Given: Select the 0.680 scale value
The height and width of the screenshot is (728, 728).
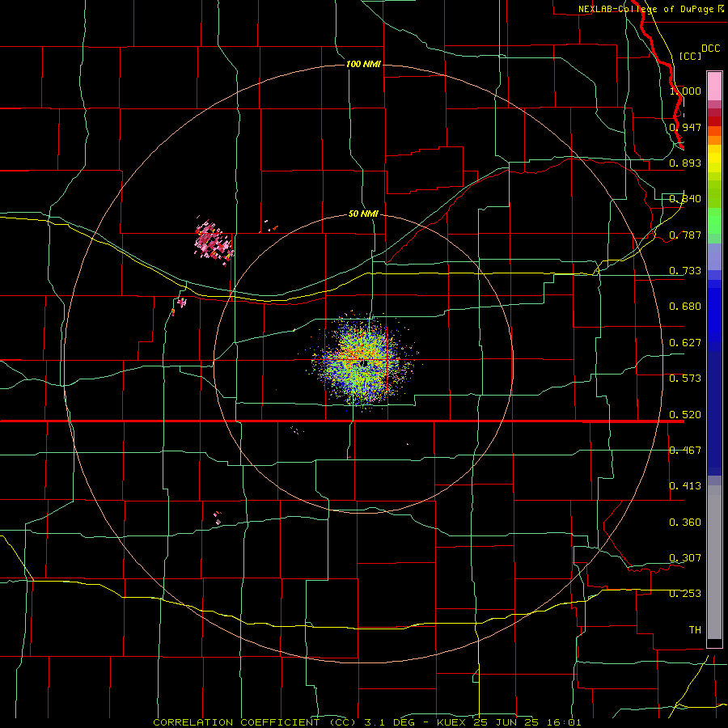Looking at the screenshot, I should click(685, 307).
